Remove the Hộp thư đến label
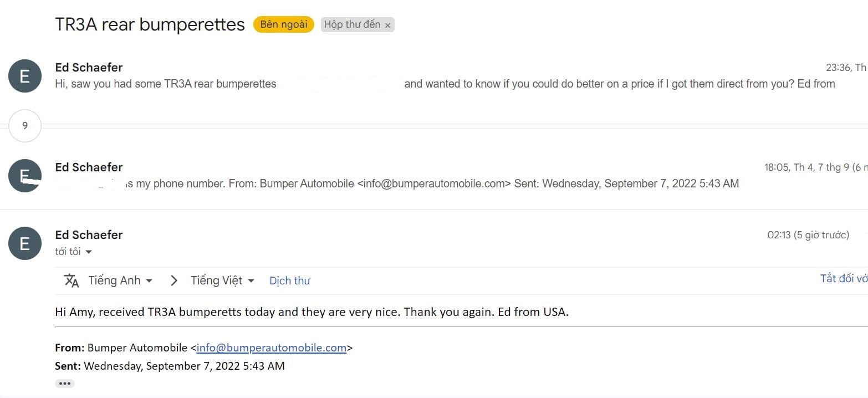Viewport: 868px width, 398px height. pyautogui.click(x=388, y=25)
